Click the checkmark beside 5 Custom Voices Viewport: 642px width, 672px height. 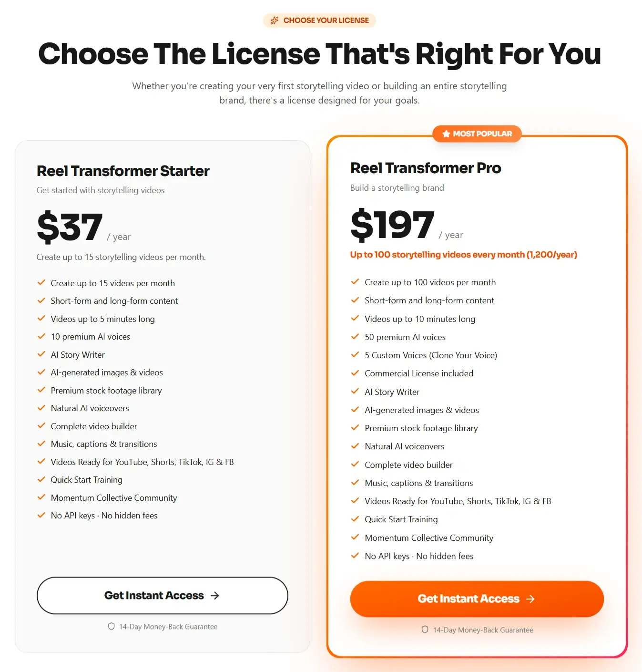(x=355, y=355)
